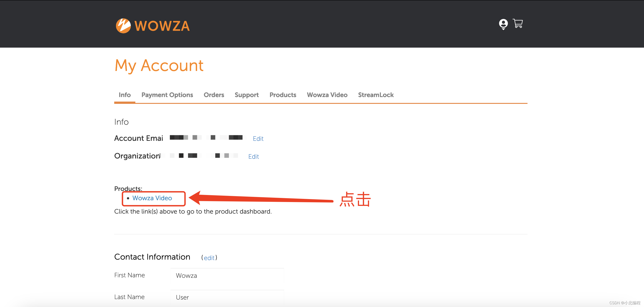
Task: Click the Last Name label
Action: [129, 297]
